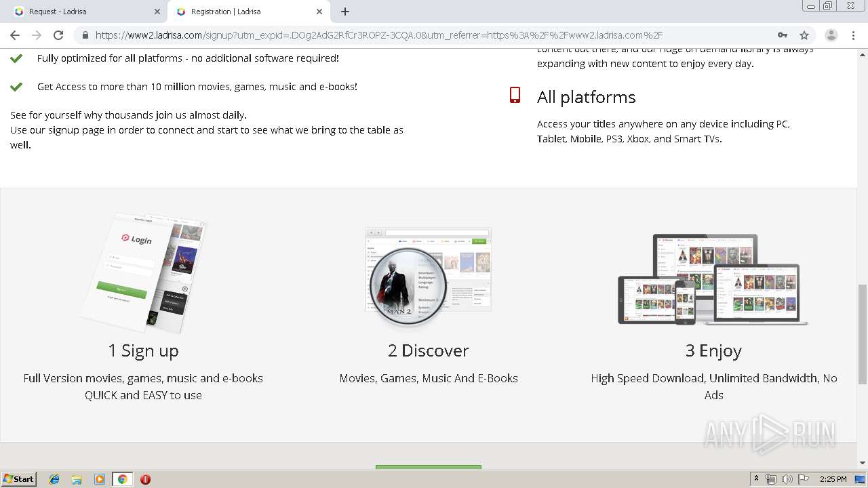Click the address bar URL
This screenshot has height=488, width=868.
point(378,35)
